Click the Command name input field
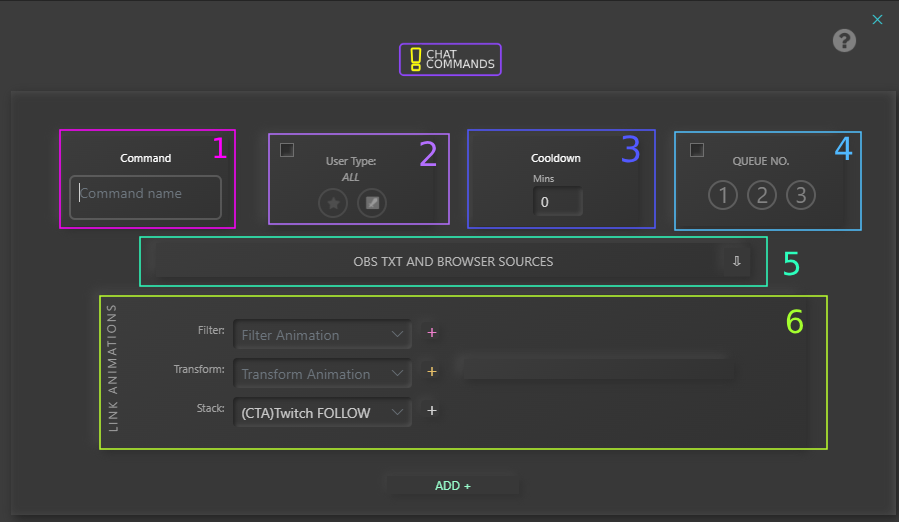Screen dimensions: 899x522 click(146, 196)
